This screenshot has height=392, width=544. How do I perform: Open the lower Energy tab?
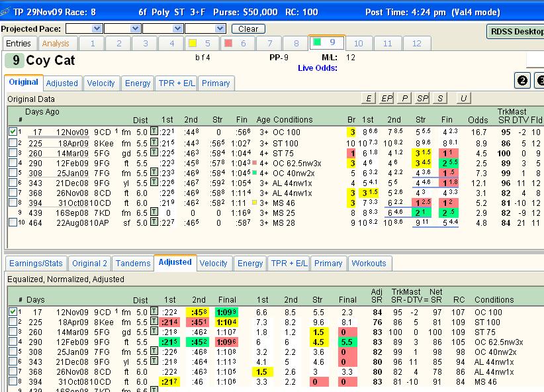(250, 263)
